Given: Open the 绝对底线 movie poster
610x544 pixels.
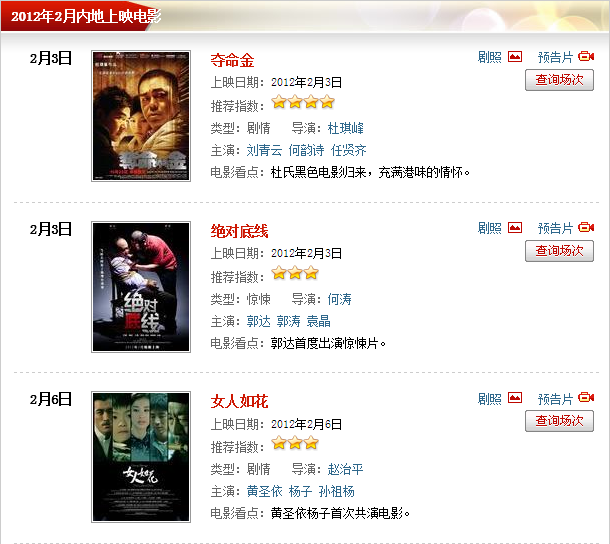Looking at the screenshot, I should (x=141, y=287).
